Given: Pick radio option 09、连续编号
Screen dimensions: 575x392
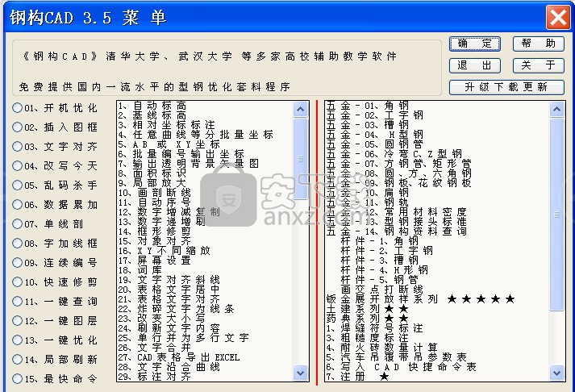Looking at the screenshot, I should [17, 263].
